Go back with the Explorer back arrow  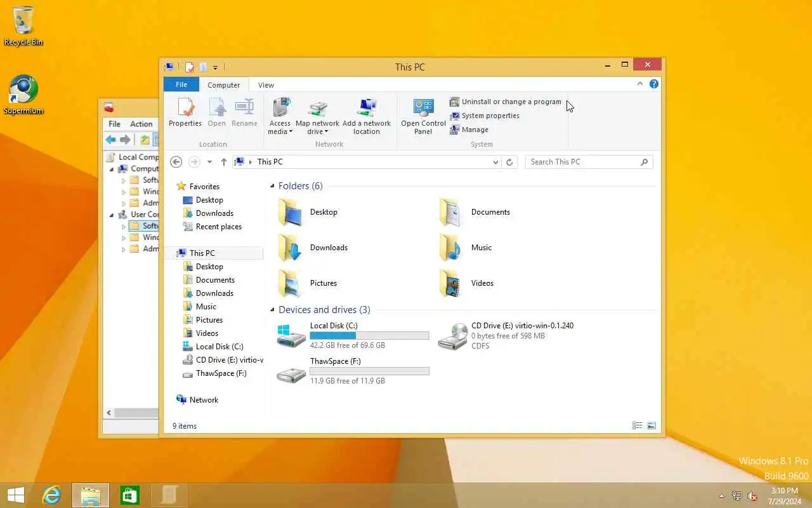(176, 162)
